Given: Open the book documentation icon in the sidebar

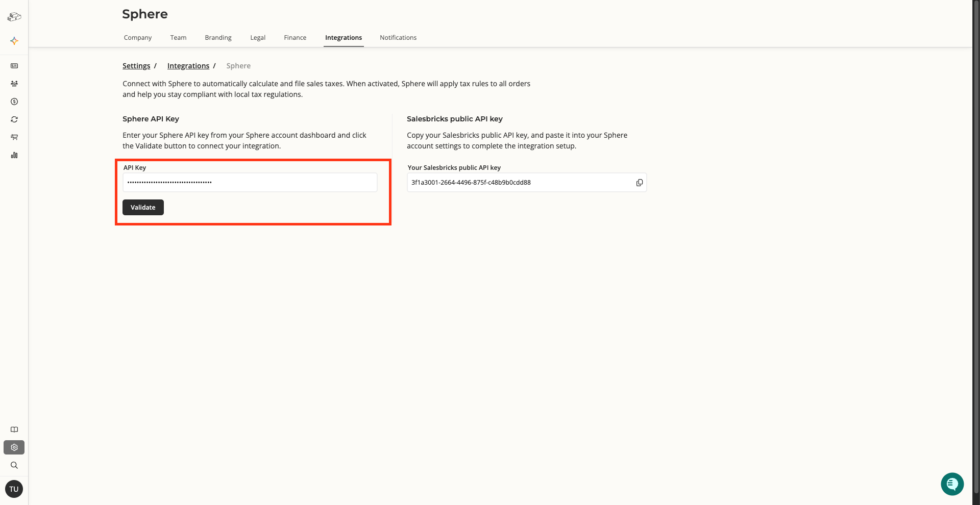Looking at the screenshot, I should 14,430.
